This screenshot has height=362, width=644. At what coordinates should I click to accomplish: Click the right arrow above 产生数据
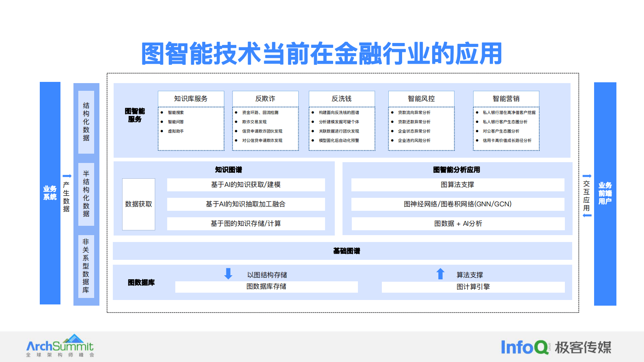coord(67,176)
